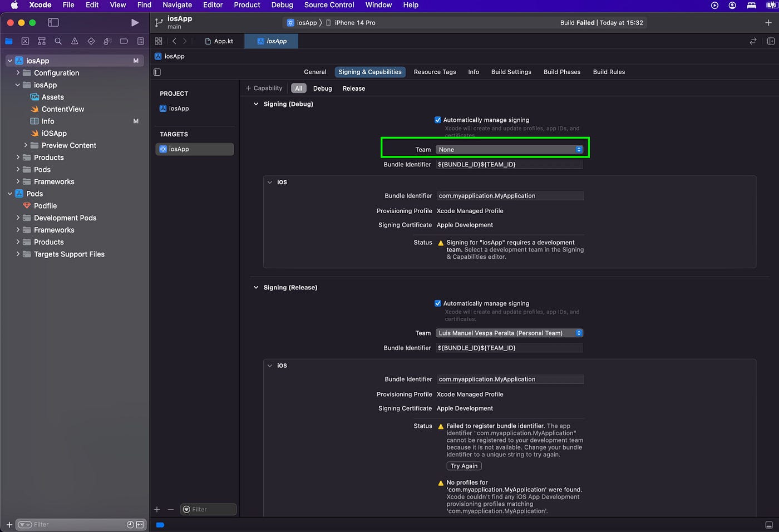
Task: Open the Debug Team dropdown showing None
Action: pyautogui.click(x=509, y=150)
